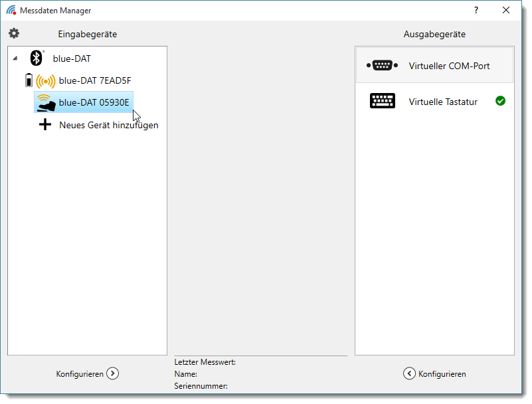532x404 pixels.
Task: Open help with the question mark button
Action: 476,10
